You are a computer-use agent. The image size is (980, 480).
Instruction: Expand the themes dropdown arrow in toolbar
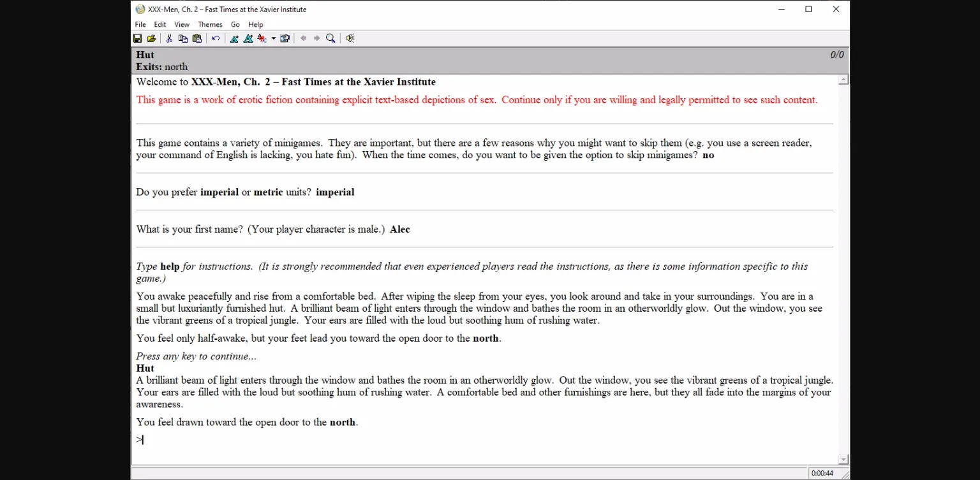point(274,38)
